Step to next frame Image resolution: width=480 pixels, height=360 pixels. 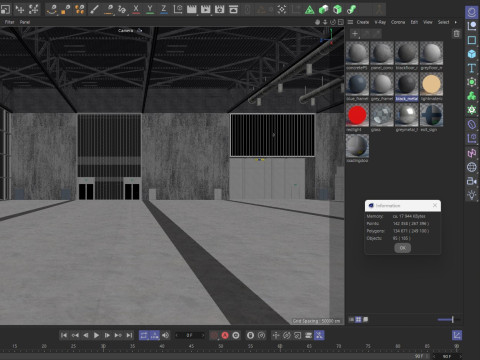tap(107, 335)
